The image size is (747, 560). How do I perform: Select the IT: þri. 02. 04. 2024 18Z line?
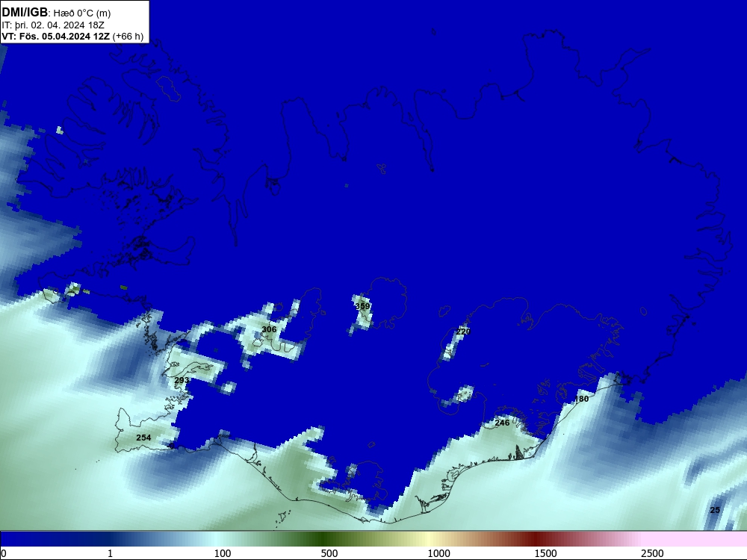[x=53, y=25]
